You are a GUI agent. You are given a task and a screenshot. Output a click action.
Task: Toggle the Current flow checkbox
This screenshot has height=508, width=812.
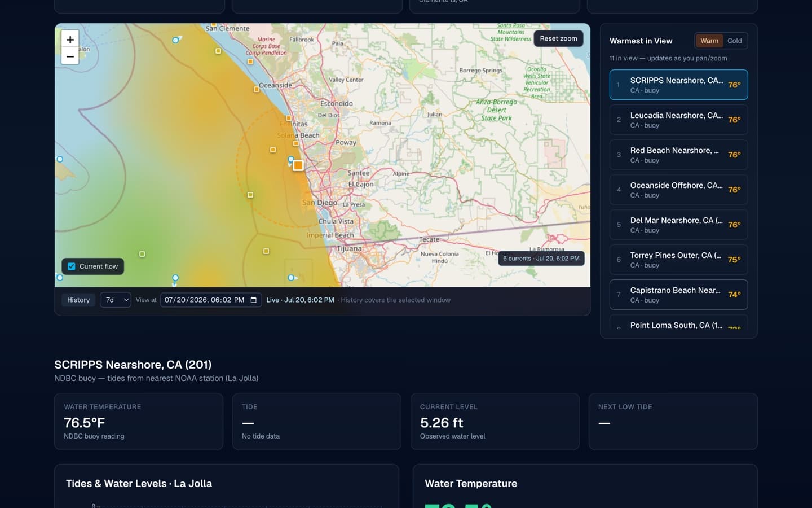72,266
